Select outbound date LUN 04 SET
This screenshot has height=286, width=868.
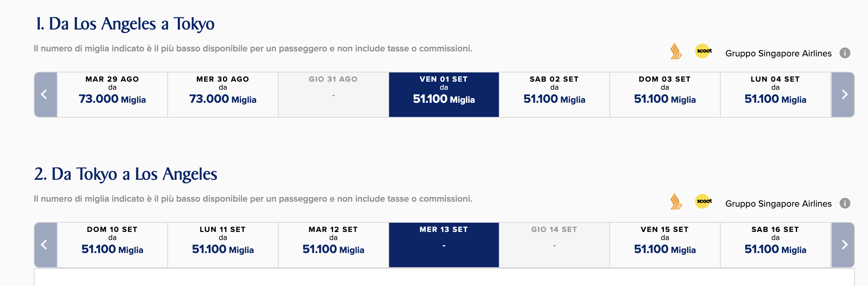click(x=776, y=94)
